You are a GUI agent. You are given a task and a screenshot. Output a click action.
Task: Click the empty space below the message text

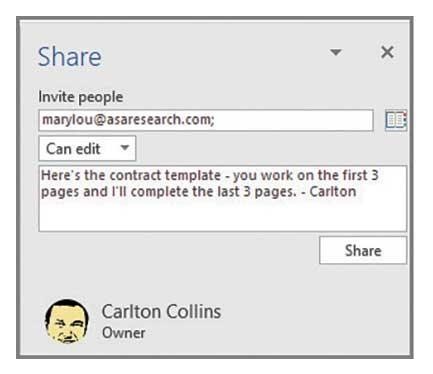pyautogui.click(x=223, y=216)
